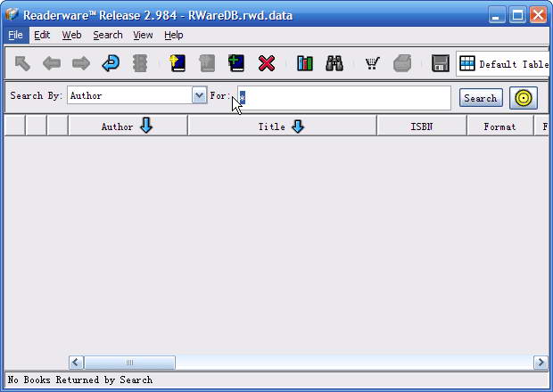Screen dimensions: 553x392
Task: Click the grayed-out book edit icon
Action: (207, 64)
